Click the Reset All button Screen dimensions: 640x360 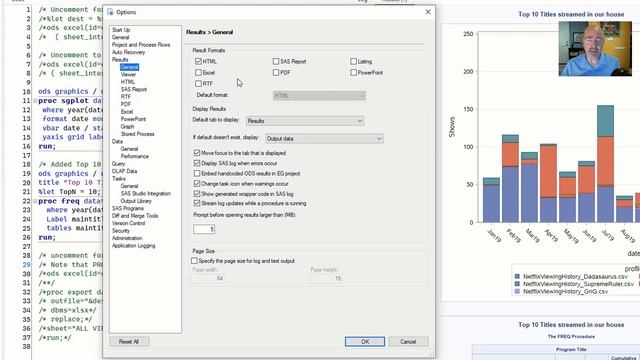tap(129, 342)
